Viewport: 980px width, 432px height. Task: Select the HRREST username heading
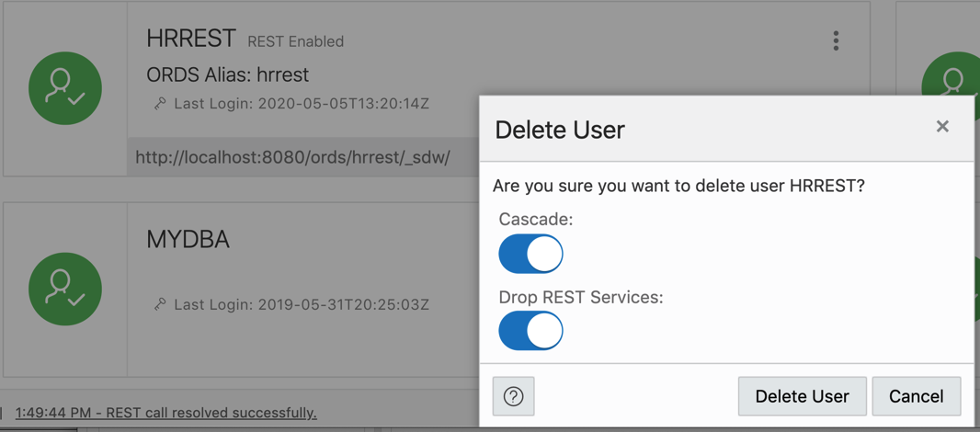coord(191,40)
